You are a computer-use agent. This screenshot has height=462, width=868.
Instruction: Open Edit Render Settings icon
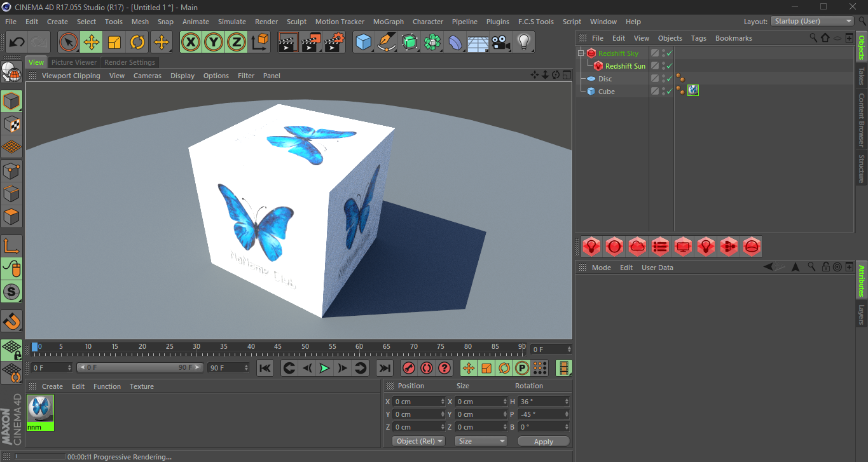pos(334,43)
